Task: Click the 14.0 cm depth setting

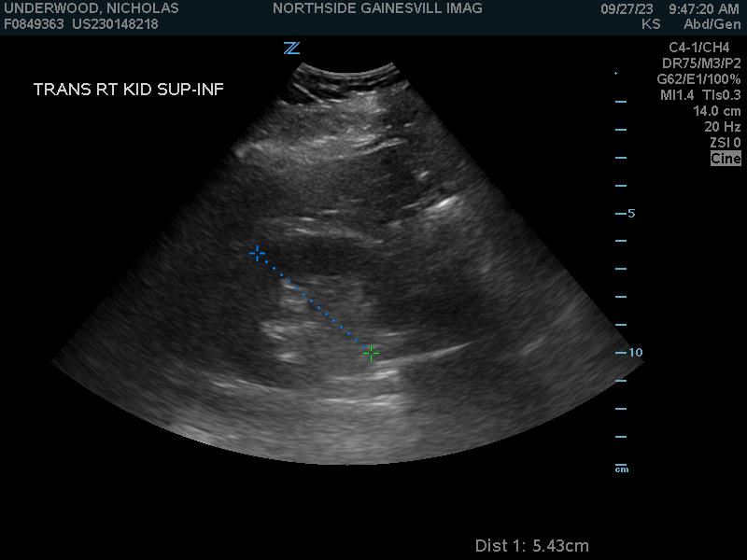Action: click(716, 111)
